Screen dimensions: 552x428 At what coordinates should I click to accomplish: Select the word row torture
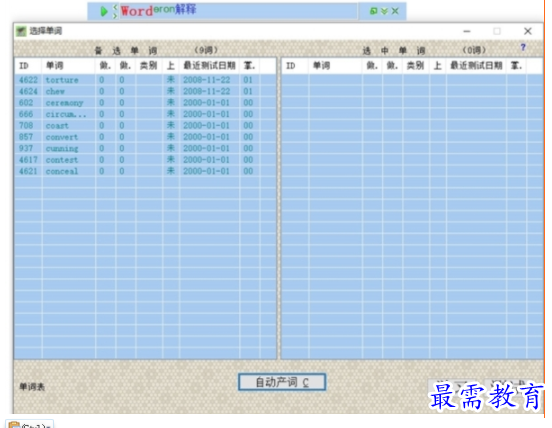(145, 80)
